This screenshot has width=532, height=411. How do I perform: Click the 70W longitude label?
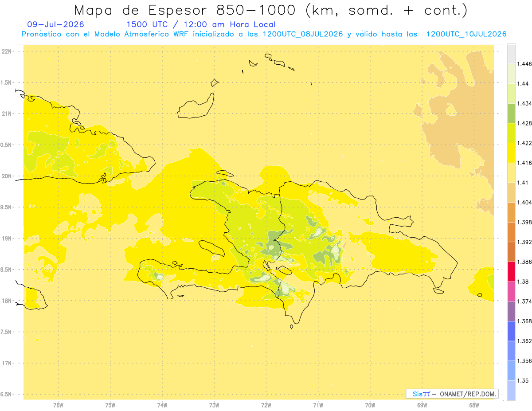tap(370, 405)
